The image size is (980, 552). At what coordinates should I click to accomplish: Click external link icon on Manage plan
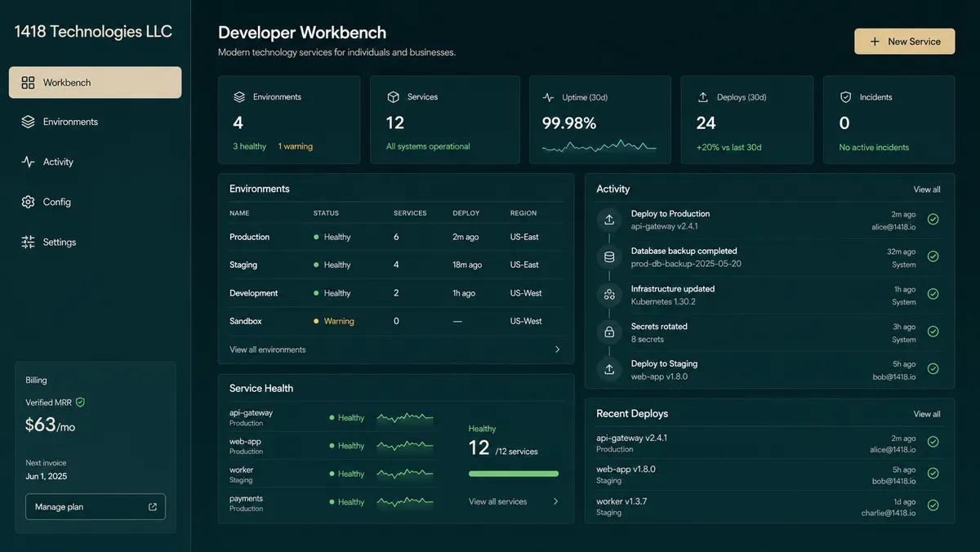153,507
